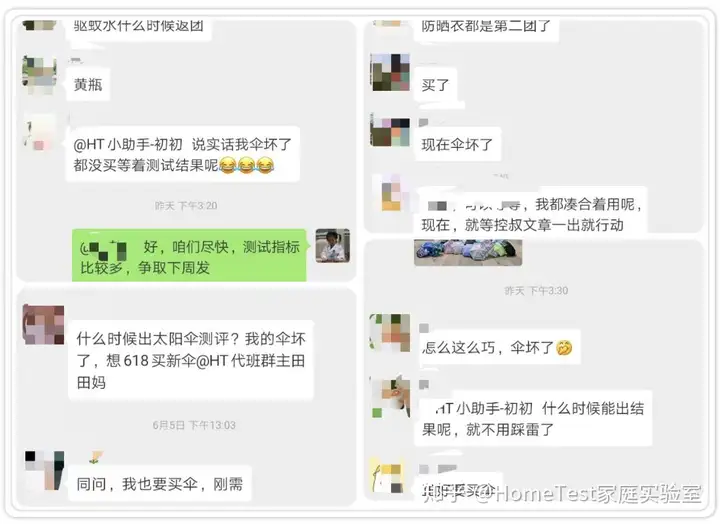Image resolution: width=720 pixels, height=524 pixels.
Task: Tap the avatar beside 什么时候能出结果呢 message
Action: coord(390,398)
